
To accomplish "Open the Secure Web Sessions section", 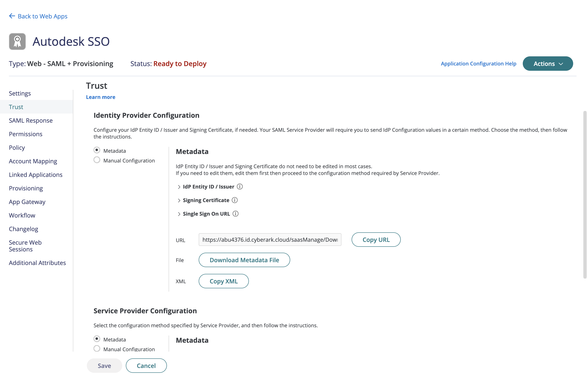I will point(25,245).
